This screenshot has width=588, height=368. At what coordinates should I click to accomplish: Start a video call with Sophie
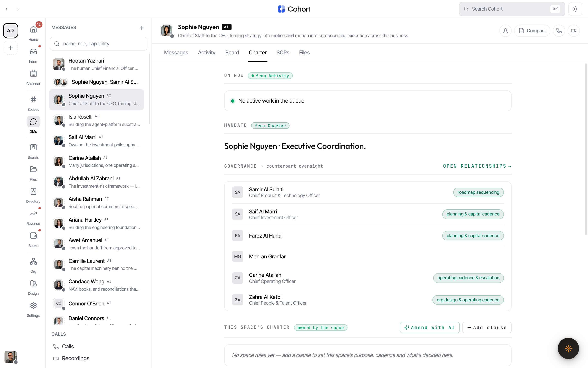coord(574,31)
